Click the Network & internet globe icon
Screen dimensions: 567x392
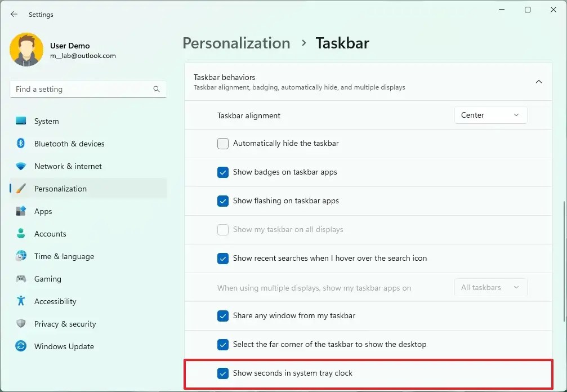click(21, 166)
